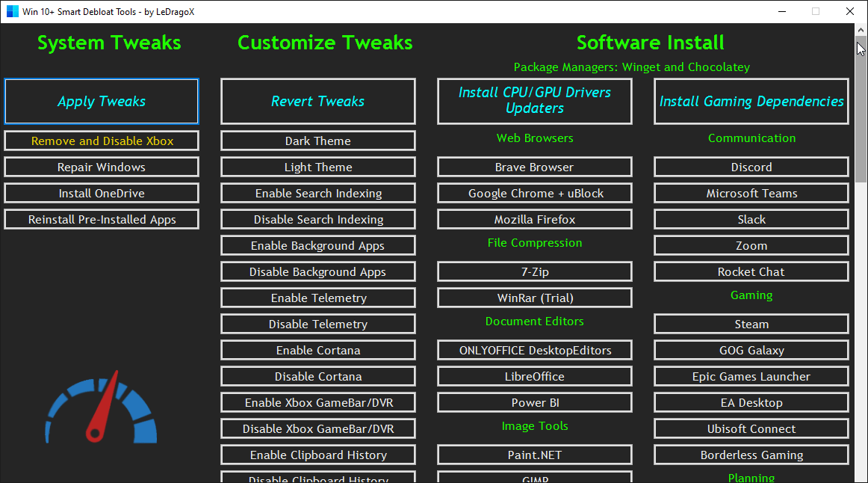The width and height of the screenshot is (868, 483).
Task: Click the scrollbar up arrow
Action: click(861, 29)
